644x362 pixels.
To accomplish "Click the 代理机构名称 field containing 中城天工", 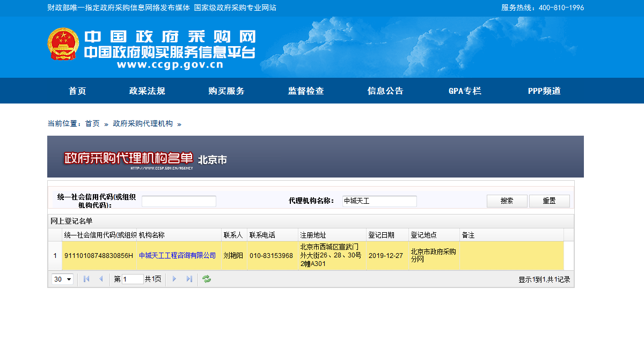I will click(379, 201).
